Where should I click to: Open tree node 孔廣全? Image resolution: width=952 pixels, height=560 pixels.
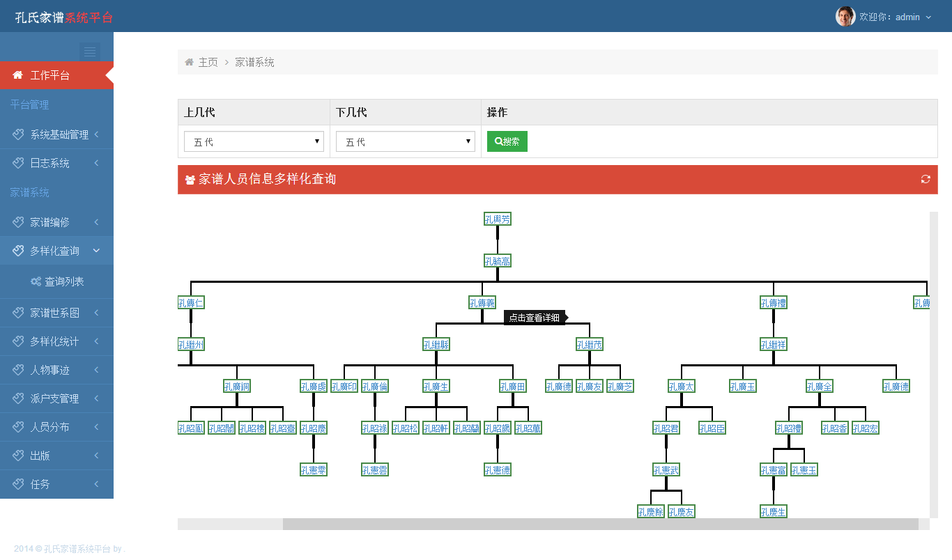(x=820, y=387)
